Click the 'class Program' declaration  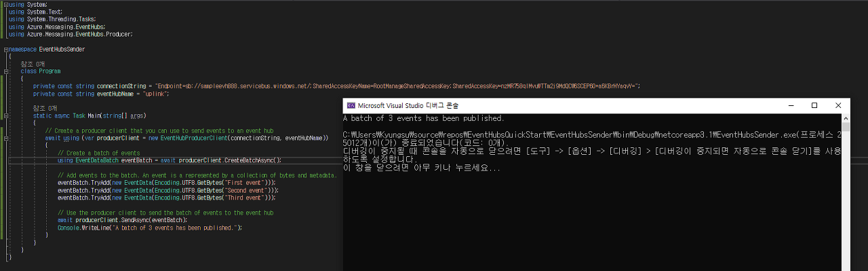point(41,71)
